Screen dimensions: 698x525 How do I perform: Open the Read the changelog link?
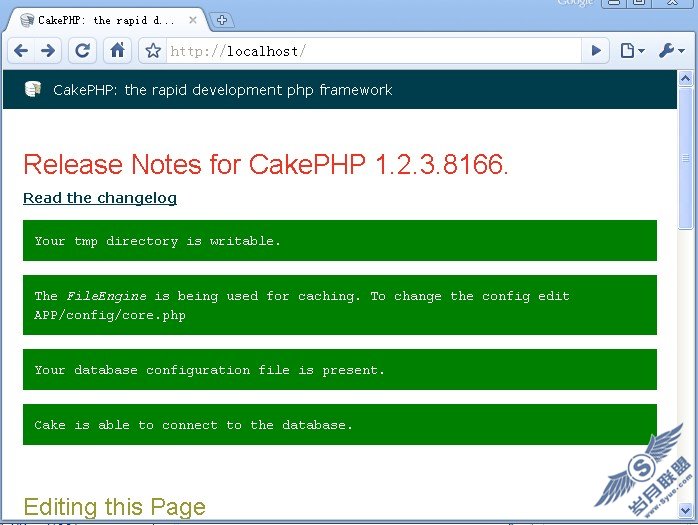(100, 198)
